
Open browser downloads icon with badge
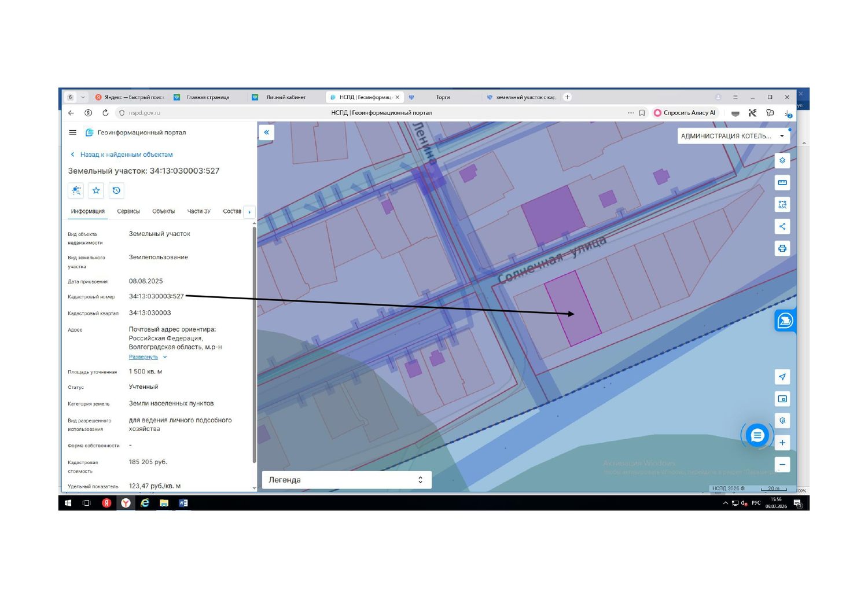click(788, 113)
